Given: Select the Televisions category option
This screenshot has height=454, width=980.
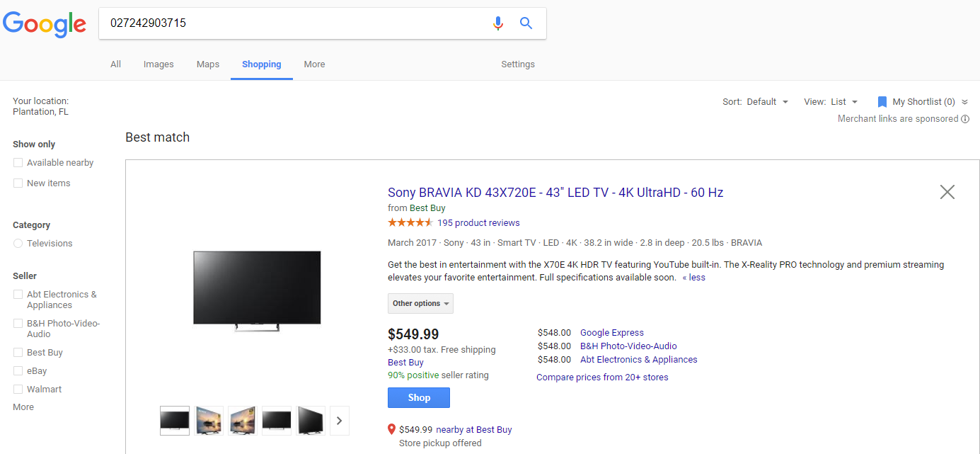Looking at the screenshot, I should pos(18,244).
